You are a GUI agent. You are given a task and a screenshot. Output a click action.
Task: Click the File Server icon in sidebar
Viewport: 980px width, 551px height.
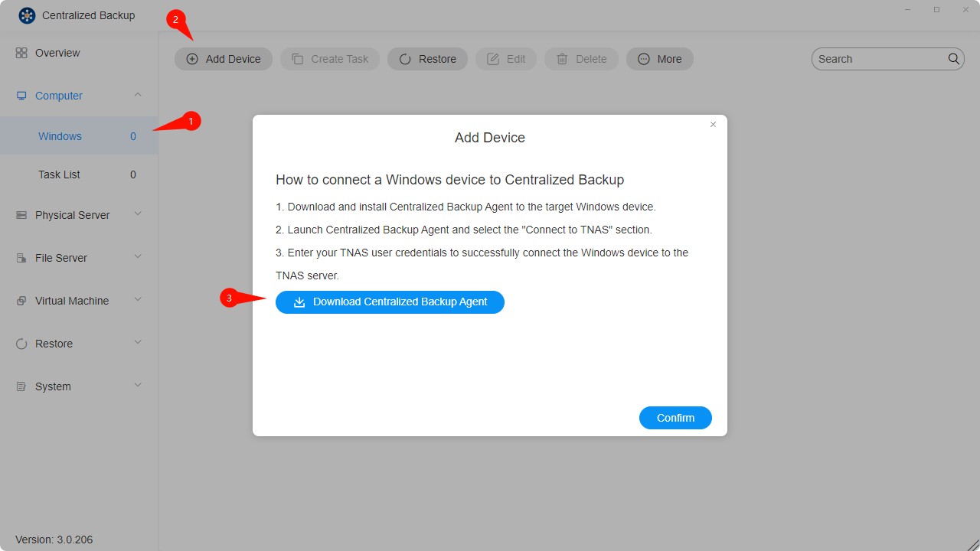21,258
